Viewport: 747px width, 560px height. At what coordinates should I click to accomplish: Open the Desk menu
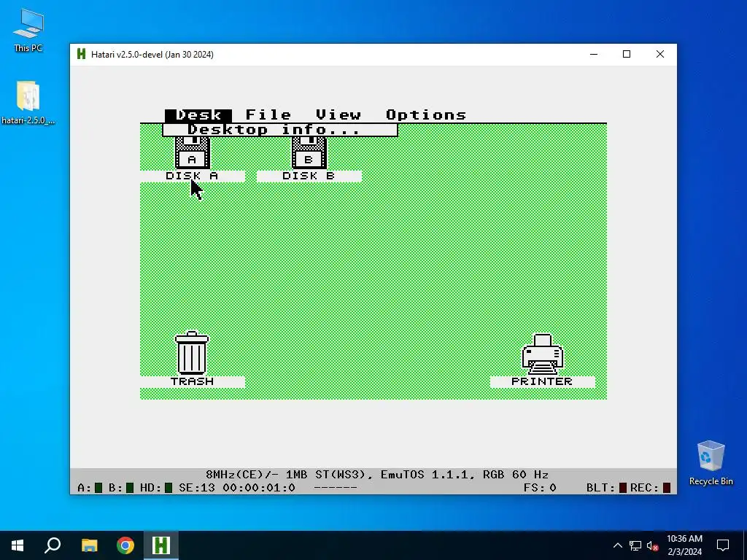click(x=198, y=115)
